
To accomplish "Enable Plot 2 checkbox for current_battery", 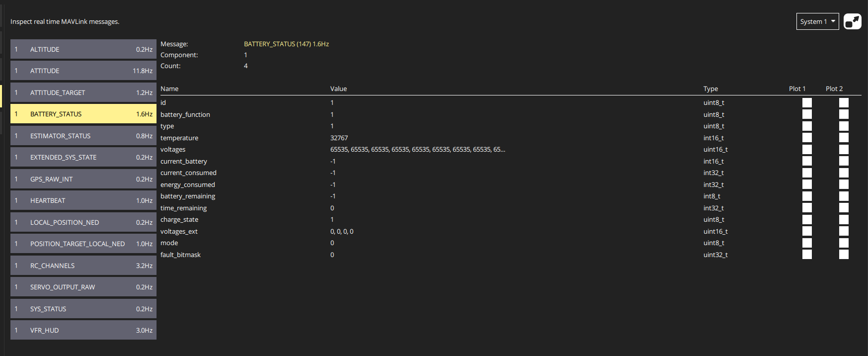I will pyautogui.click(x=844, y=161).
